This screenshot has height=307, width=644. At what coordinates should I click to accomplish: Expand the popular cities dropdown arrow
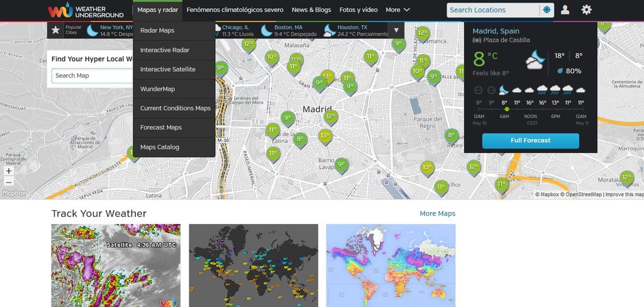(x=396, y=30)
